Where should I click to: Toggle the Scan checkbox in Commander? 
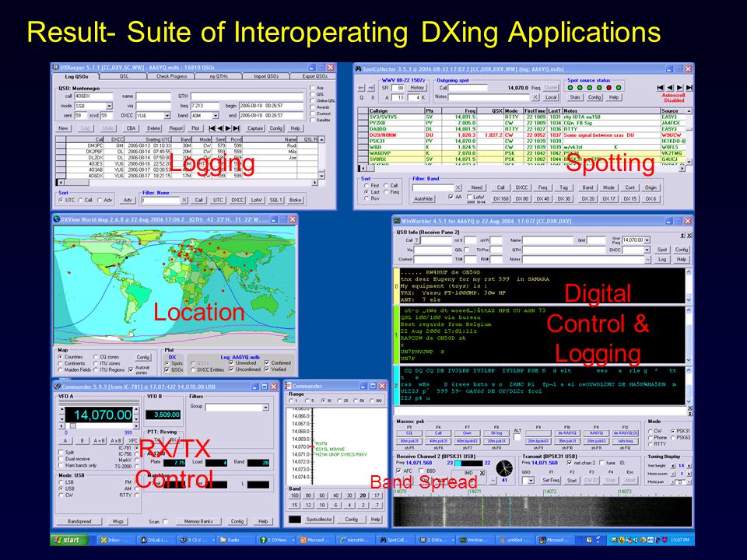[x=165, y=521]
